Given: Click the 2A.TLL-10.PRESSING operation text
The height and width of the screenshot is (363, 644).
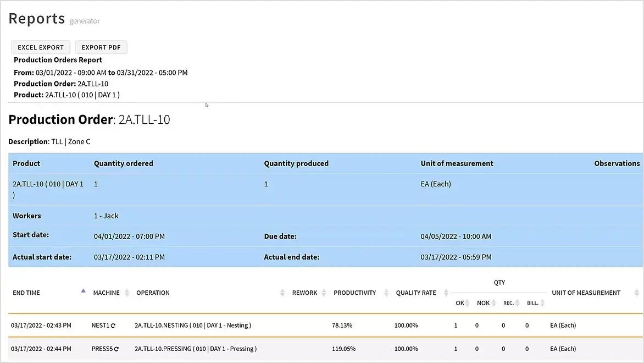Looking at the screenshot, I should [x=196, y=349].
